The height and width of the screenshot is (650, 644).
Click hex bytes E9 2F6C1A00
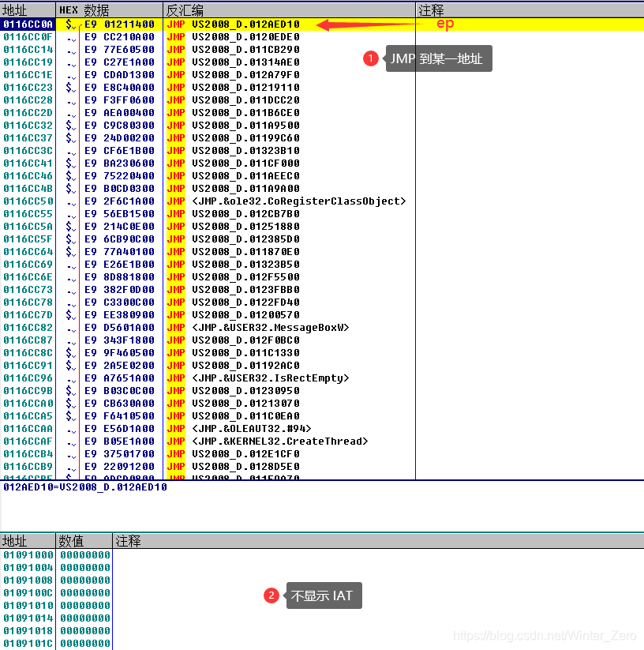(x=119, y=201)
